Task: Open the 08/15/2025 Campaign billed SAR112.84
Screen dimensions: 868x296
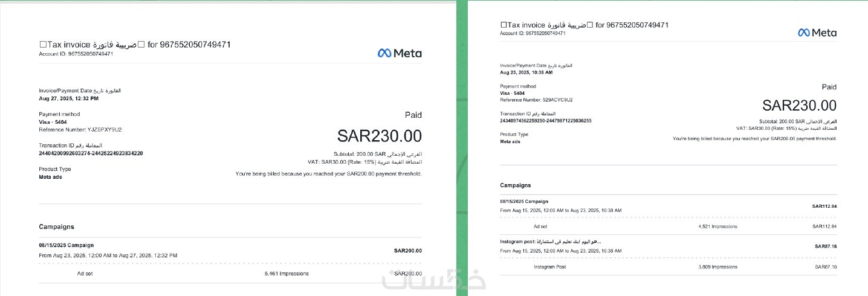Action: point(524,201)
